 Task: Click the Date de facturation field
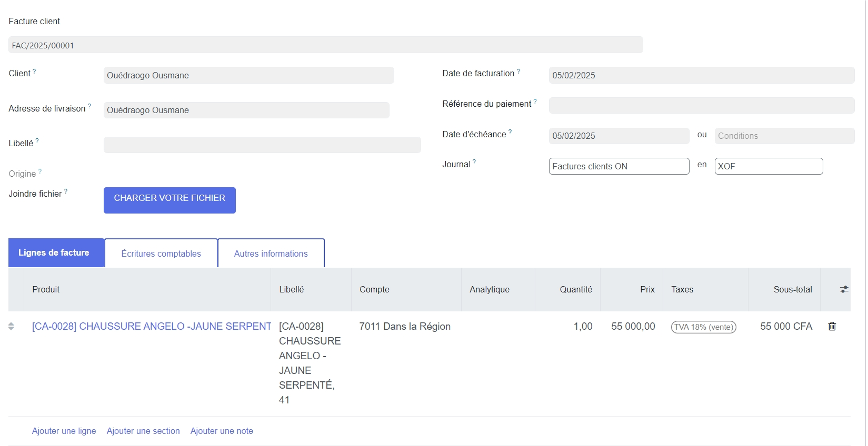701,75
